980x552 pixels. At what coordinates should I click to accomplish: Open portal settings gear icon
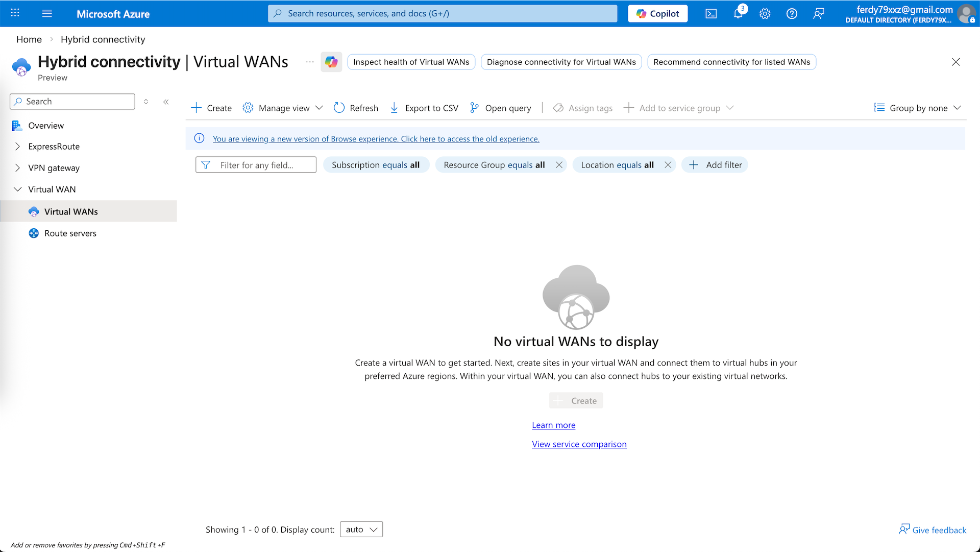pyautogui.click(x=765, y=14)
